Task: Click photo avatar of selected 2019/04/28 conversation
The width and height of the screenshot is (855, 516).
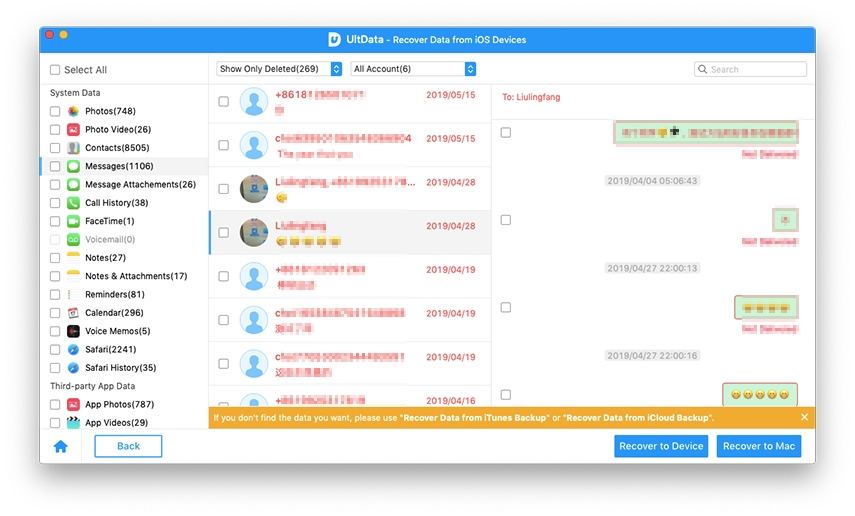Action: 254,232
